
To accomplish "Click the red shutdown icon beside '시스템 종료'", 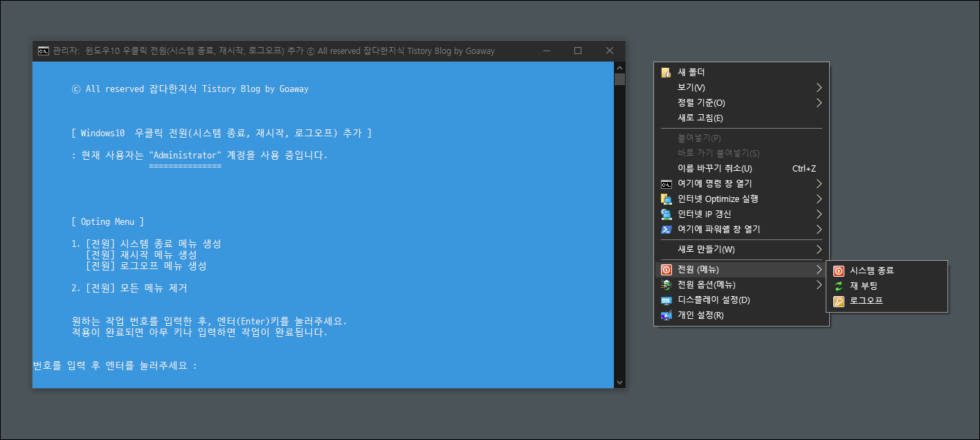I will point(839,271).
